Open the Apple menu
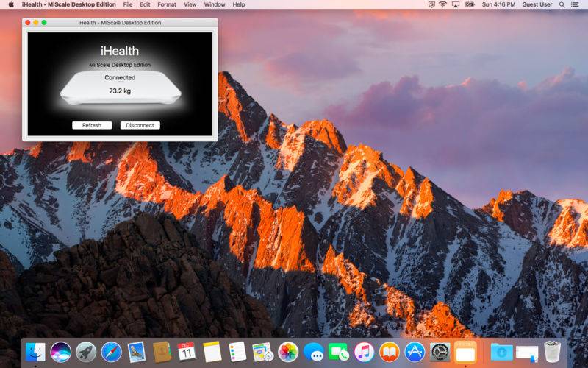The width and height of the screenshot is (588, 368). (11, 4)
